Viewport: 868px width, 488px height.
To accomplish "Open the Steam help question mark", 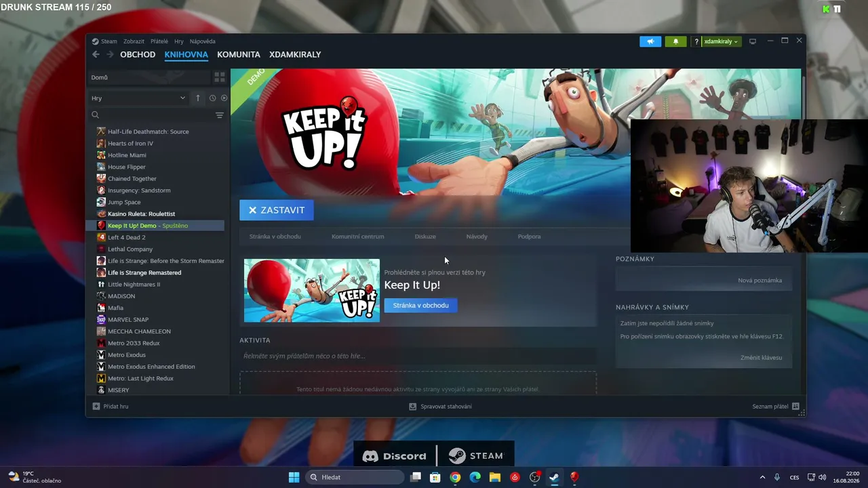I will tap(696, 41).
